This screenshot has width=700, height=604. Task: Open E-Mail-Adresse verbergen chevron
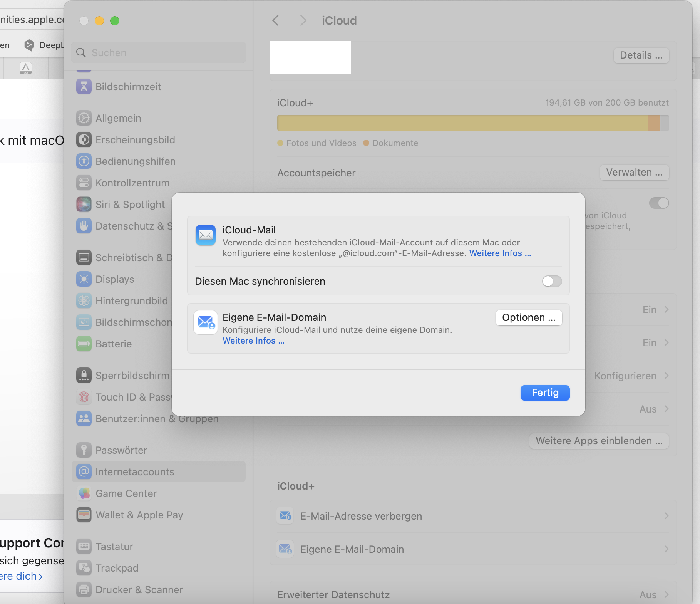pos(667,516)
